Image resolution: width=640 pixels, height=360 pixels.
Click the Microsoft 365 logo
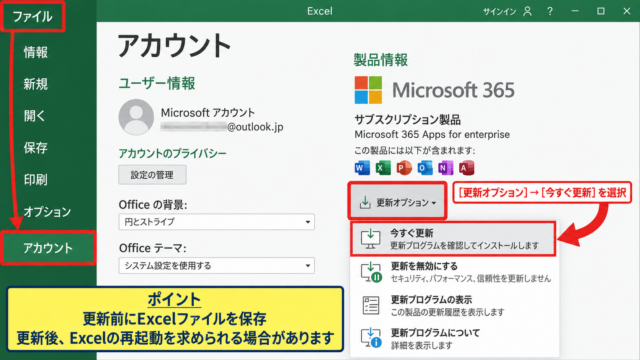(x=435, y=90)
